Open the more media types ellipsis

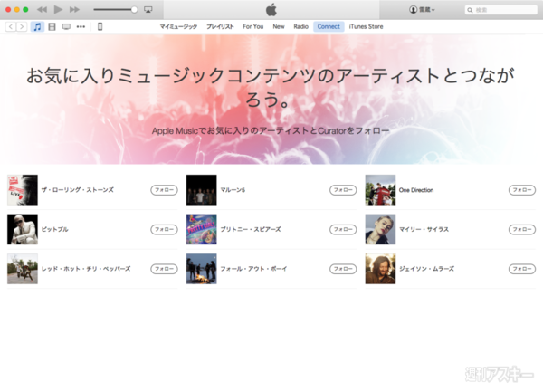click(81, 26)
